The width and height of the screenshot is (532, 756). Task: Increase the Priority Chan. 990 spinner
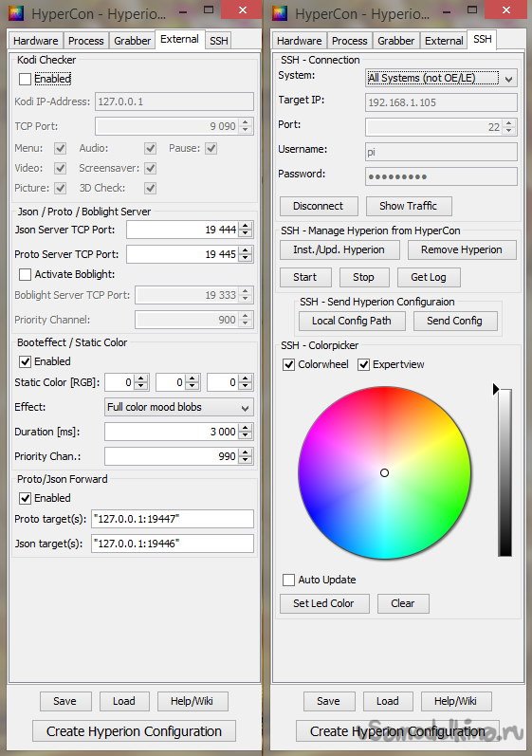246,452
